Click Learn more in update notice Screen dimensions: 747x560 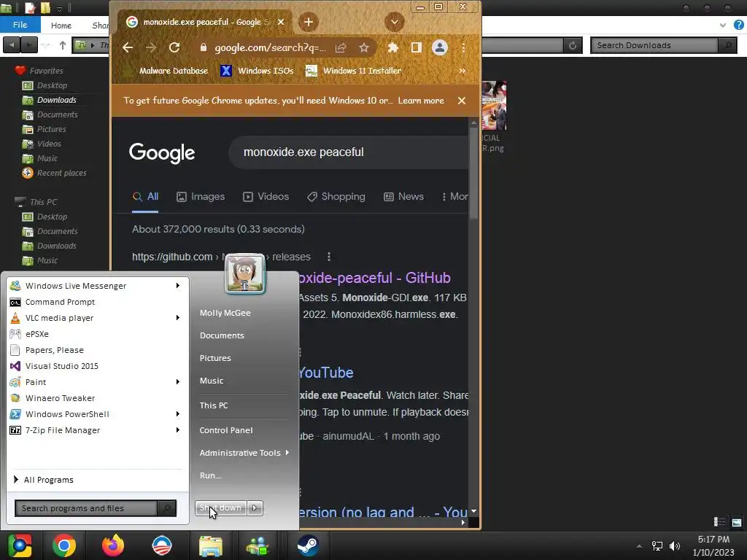point(421,101)
